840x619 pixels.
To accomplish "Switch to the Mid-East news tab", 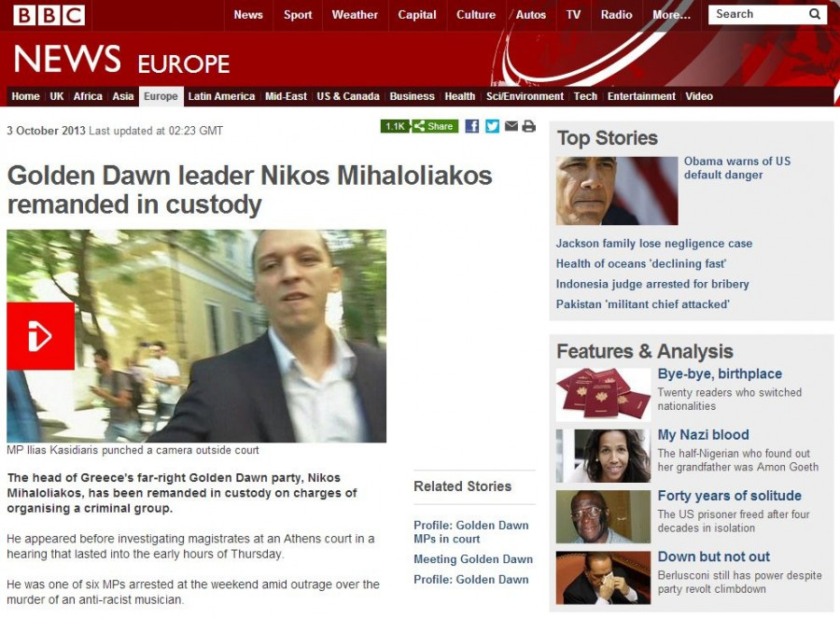I will coord(286,96).
